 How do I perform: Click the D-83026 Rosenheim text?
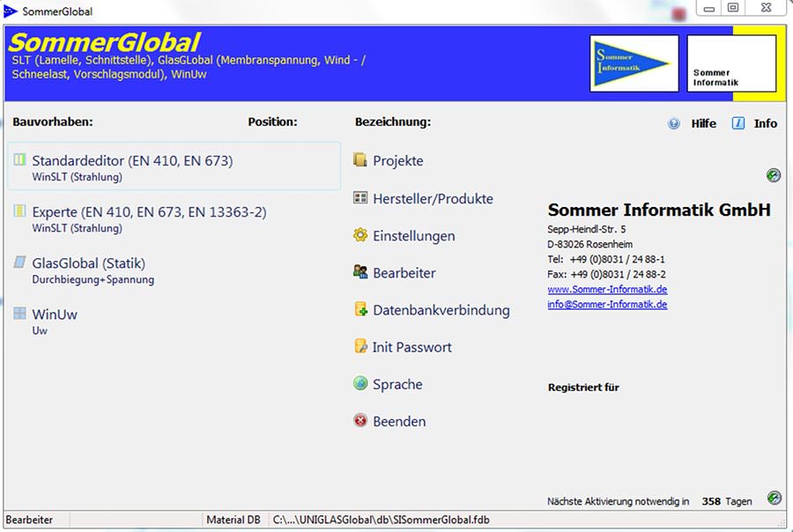coord(589,244)
